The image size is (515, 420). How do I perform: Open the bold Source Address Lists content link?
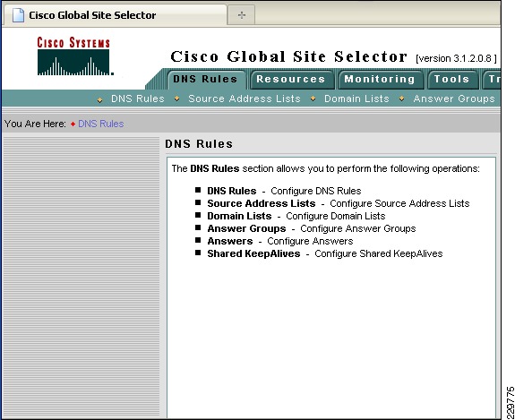[262, 203]
